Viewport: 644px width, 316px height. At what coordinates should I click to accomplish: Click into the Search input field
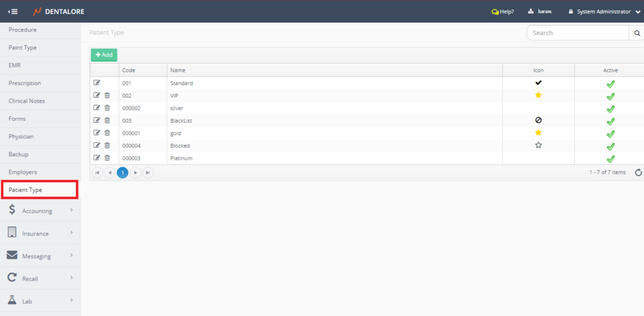tap(577, 33)
